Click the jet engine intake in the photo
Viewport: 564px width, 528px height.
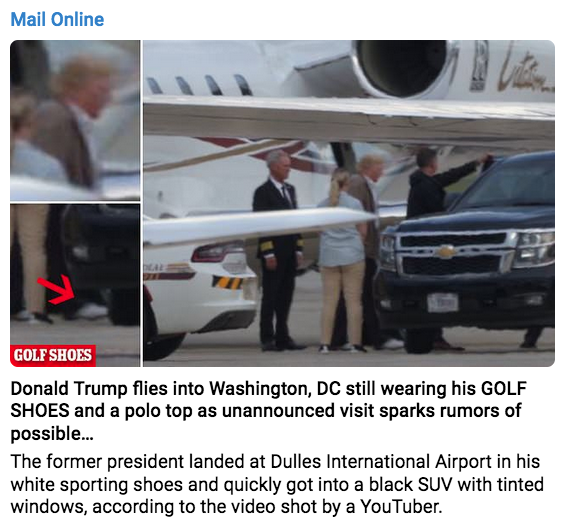click(402, 67)
